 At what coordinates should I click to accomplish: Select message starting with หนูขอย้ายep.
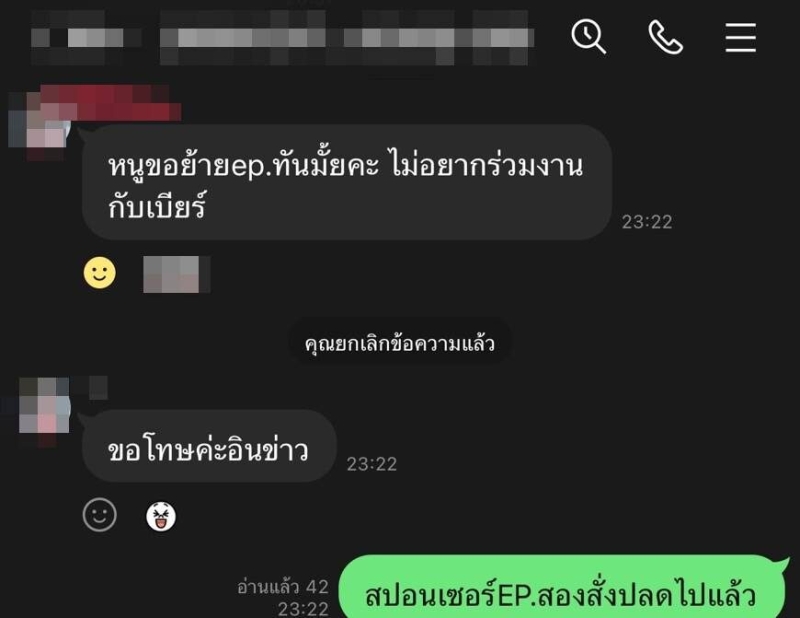[x=347, y=182]
